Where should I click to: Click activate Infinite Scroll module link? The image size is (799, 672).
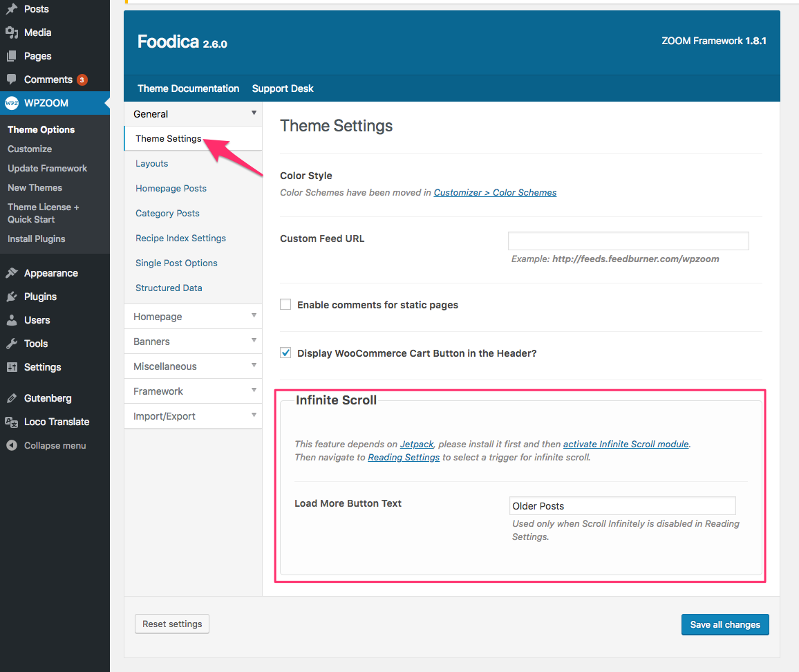click(626, 444)
